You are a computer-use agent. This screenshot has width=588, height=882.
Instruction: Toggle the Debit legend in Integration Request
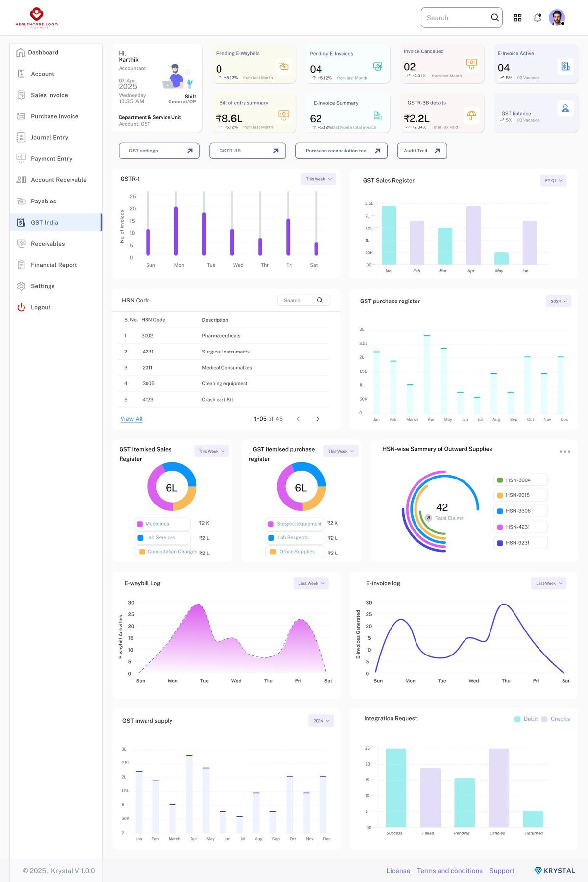pyautogui.click(x=526, y=719)
